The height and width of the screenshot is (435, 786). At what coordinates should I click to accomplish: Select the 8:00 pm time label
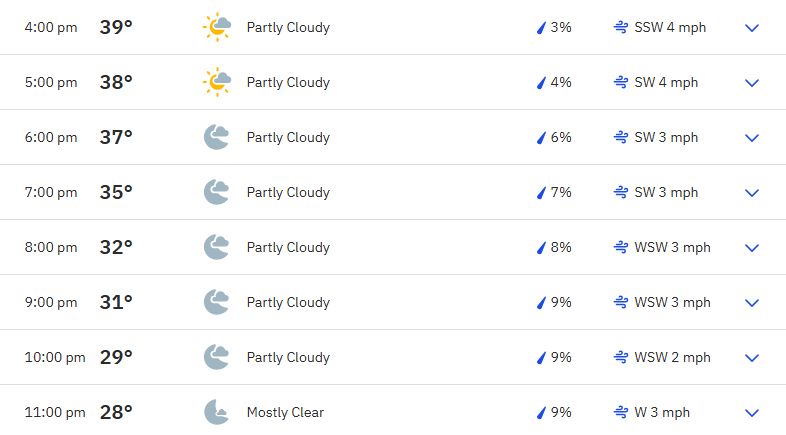point(51,248)
